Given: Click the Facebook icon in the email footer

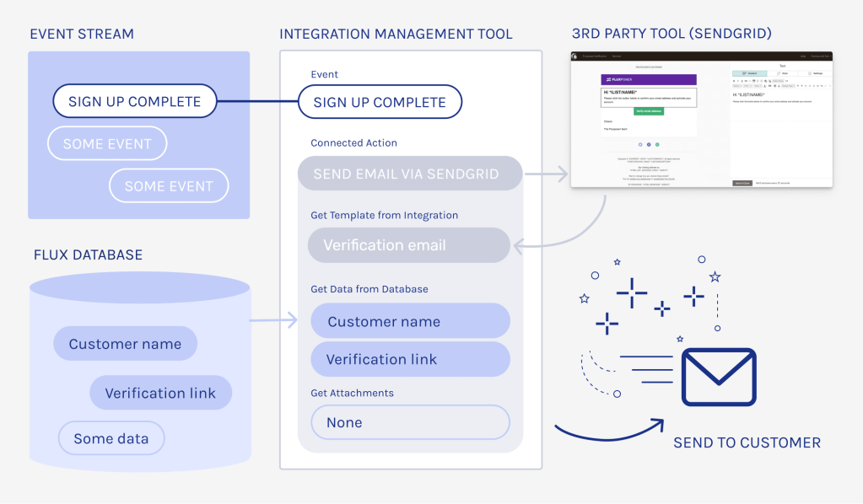Looking at the screenshot, I should [649, 144].
